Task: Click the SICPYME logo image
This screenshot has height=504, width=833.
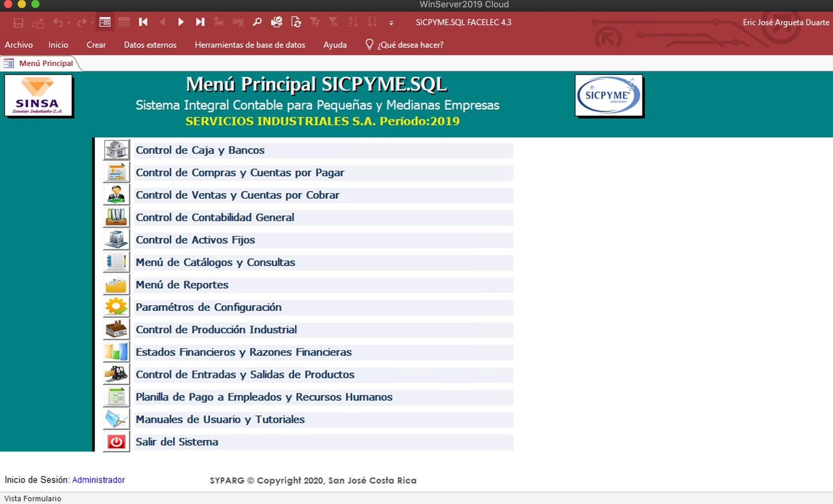Action: (x=609, y=95)
